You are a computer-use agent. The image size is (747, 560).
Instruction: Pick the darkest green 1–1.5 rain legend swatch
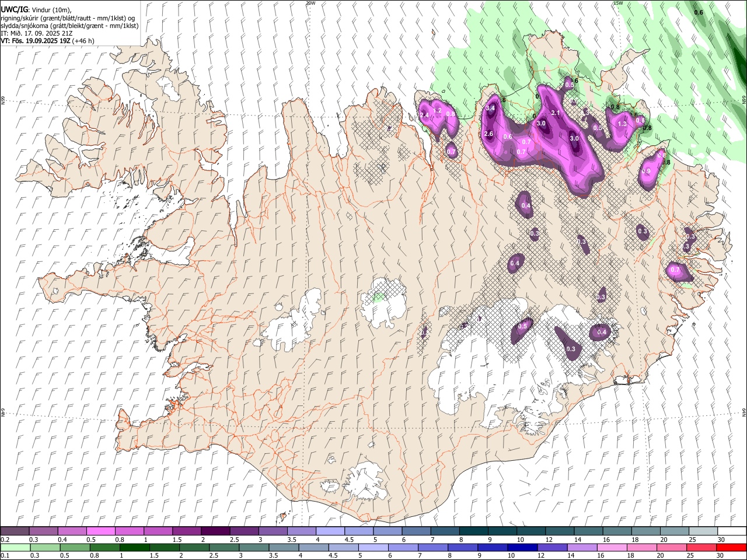click(x=134, y=548)
